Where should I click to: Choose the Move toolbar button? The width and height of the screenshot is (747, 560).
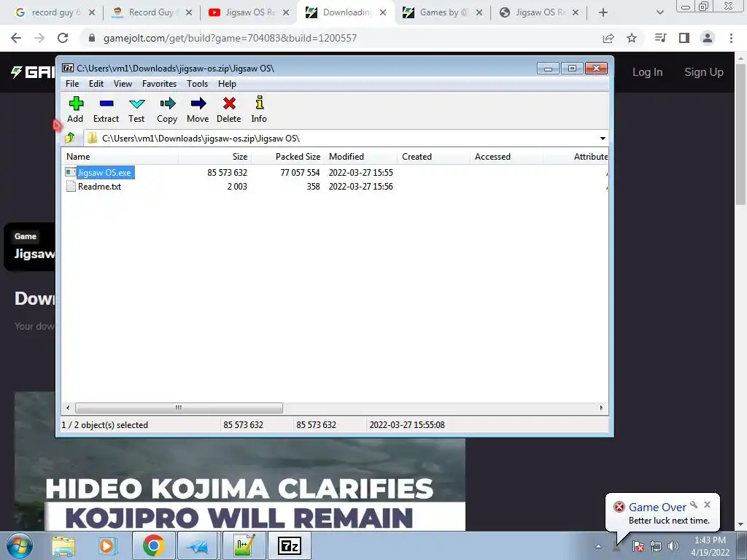(x=198, y=109)
